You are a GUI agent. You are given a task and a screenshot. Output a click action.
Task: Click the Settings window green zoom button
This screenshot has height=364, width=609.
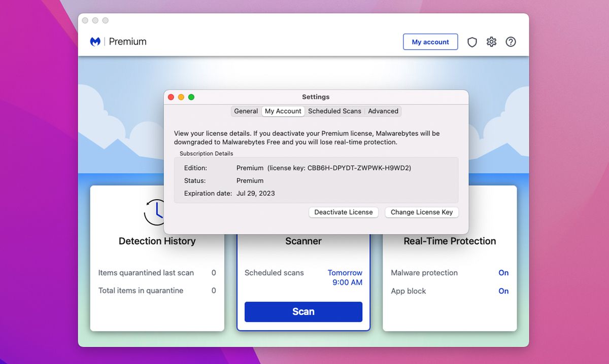pyautogui.click(x=191, y=97)
